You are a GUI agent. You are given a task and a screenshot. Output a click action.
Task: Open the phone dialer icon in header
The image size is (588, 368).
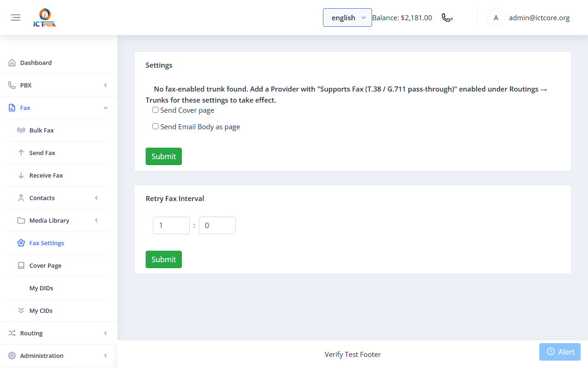coord(447,17)
